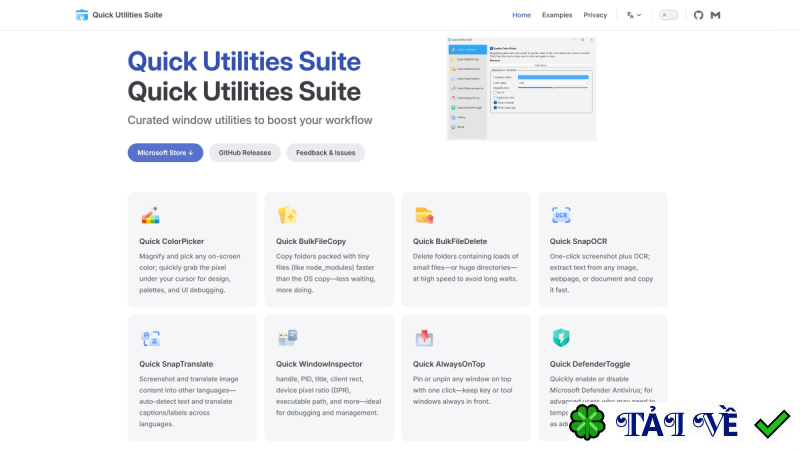Select the Quick WindowInspector card title
This screenshot has width=800, height=450.
pos(319,364)
